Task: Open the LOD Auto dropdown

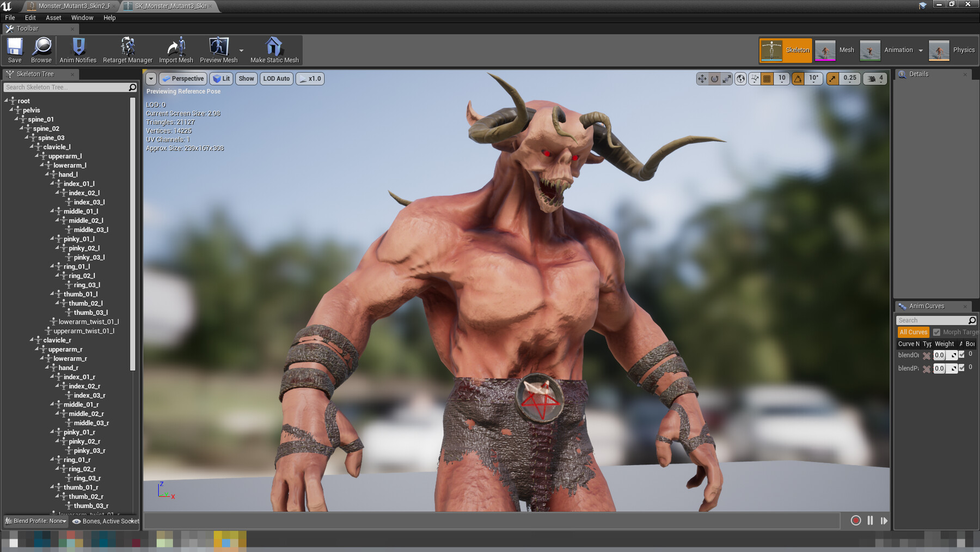Action: (276, 78)
